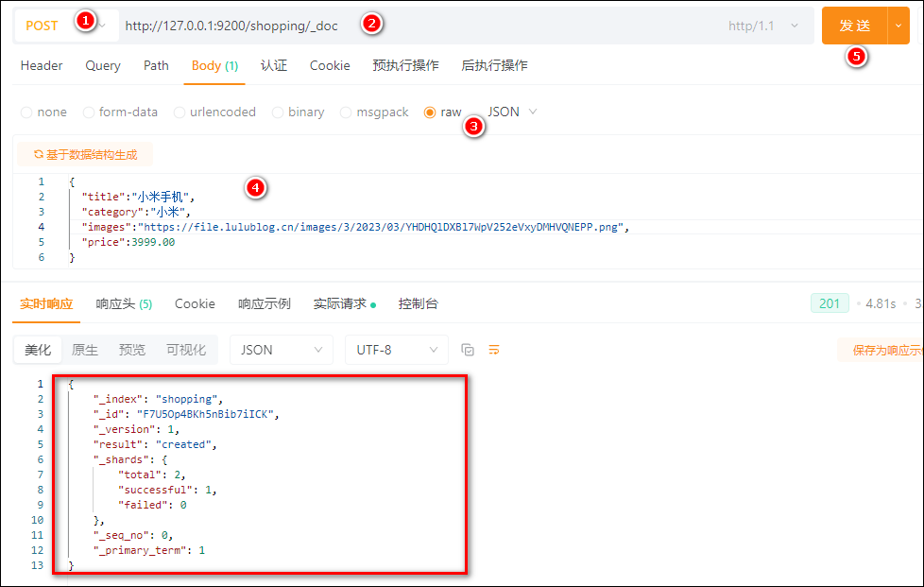Click the "_shards" response line
Image resolution: width=924 pixels, height=587 pixels.
(130, 459)
